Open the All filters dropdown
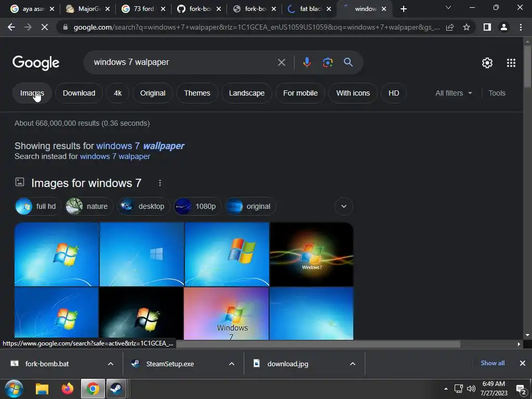532x399 pixels. click(454, 93)
